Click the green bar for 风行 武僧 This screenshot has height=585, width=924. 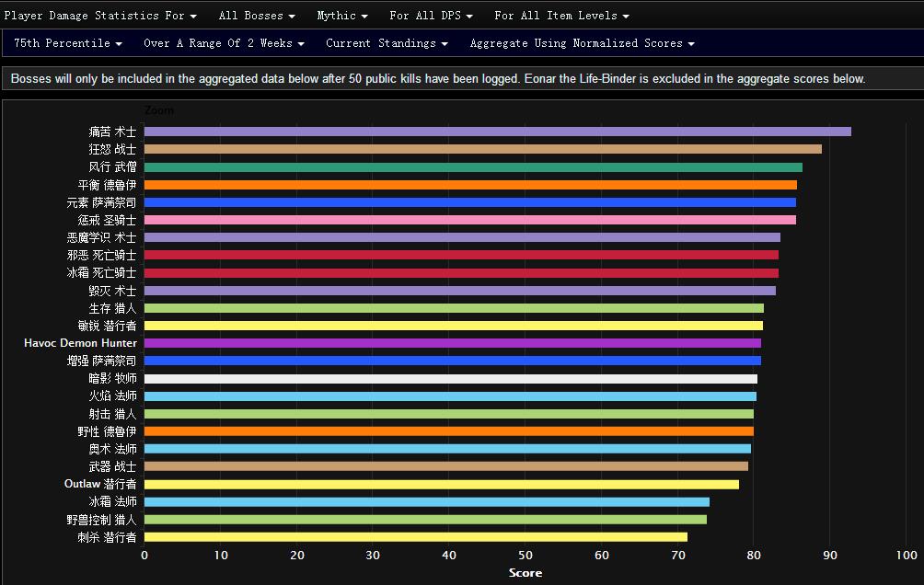point(473,167)
